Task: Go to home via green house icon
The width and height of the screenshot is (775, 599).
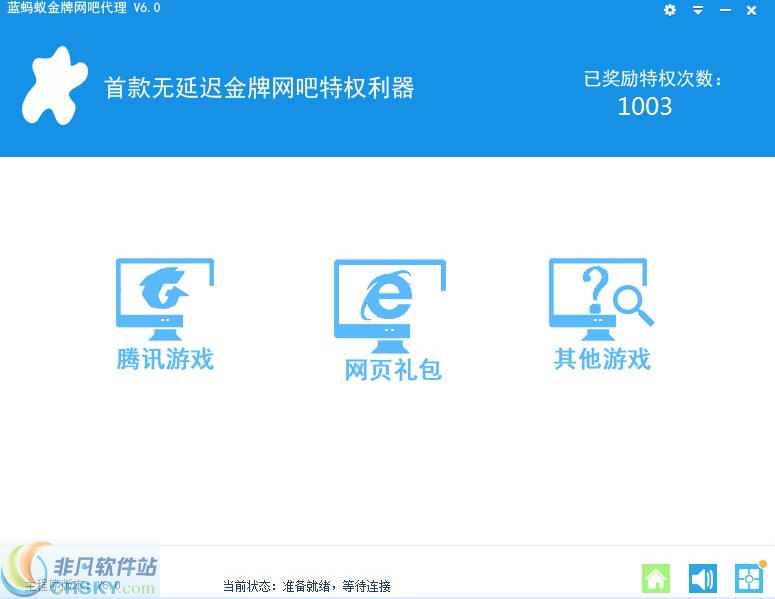Action: click(656, 578)
